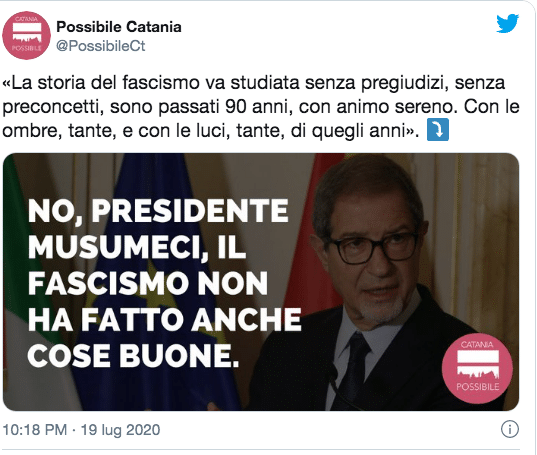Click the 'FASCISMO NON' line in the image
The image size is (537, 455).
(148, 283)
